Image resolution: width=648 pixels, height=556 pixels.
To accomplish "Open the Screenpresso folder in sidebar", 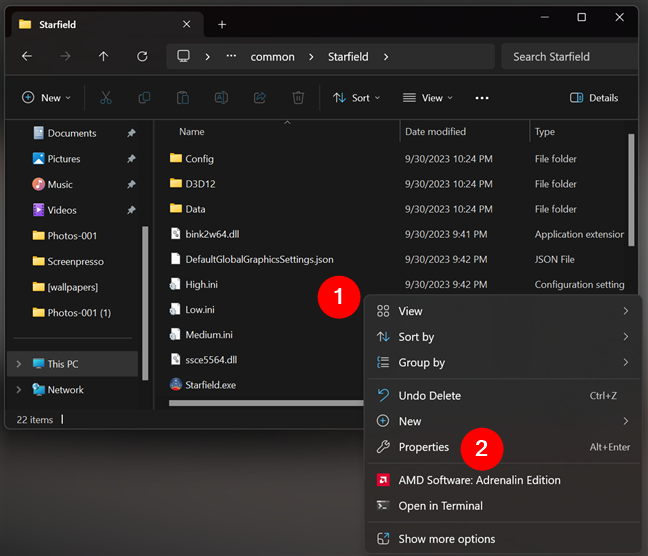I will (x=75, y=262).
